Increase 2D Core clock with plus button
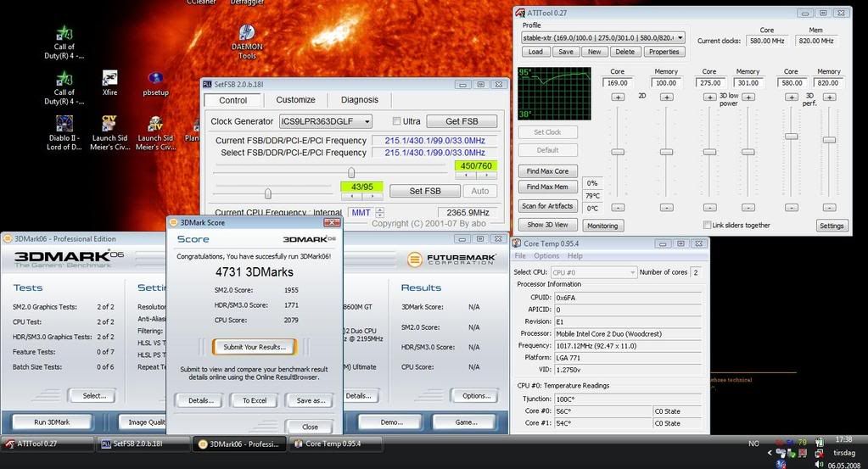868x469 pixels. [618, 97]
